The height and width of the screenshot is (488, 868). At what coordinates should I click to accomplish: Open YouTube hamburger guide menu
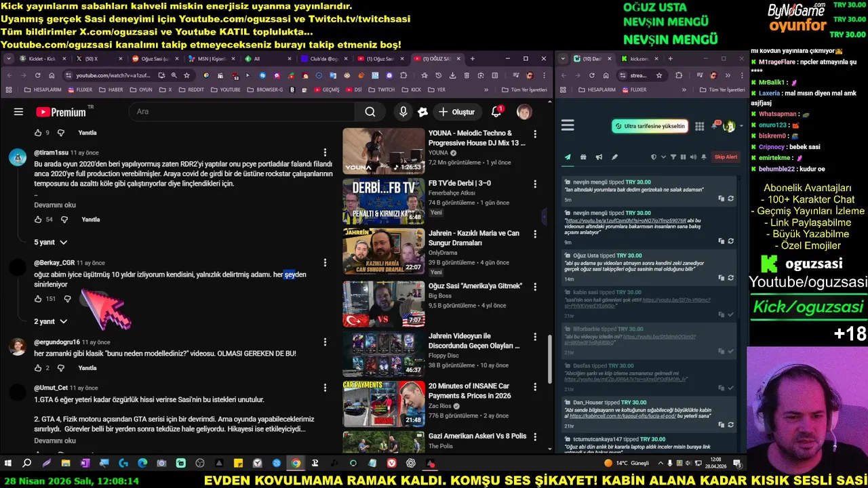pyautogui.click(x=18, y=112)
